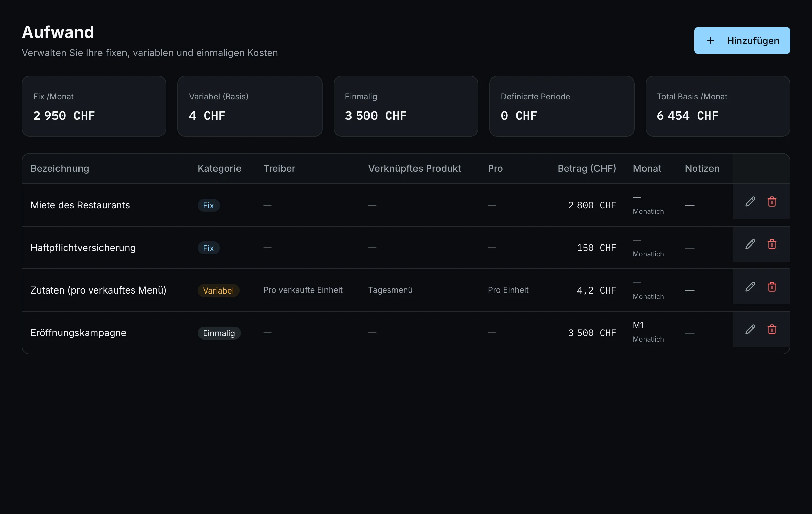Screen dimensions: 812x514
Task: Click the Betrag (CHF) column header
Action: [587, 168]
